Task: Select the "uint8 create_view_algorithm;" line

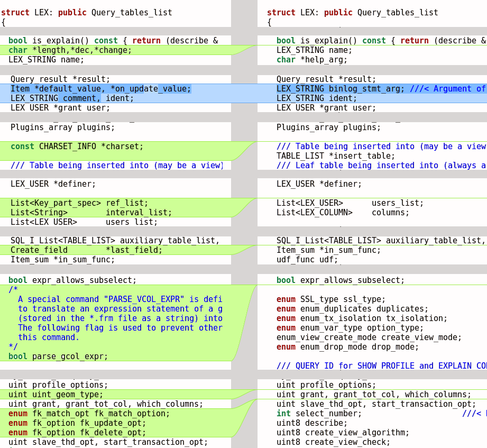Action: pos(343,433)
